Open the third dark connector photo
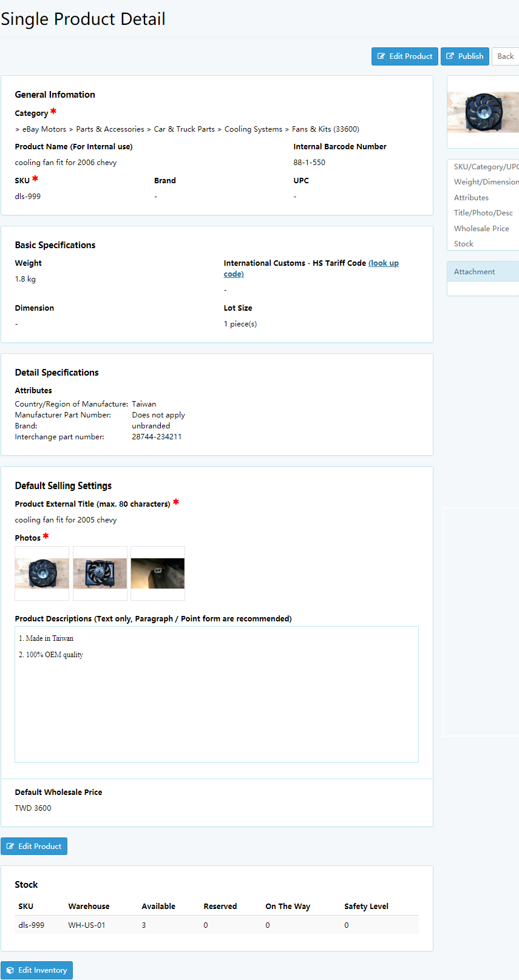Image resolution: width=519 pixels, height=980 pixels. (158, 573)
